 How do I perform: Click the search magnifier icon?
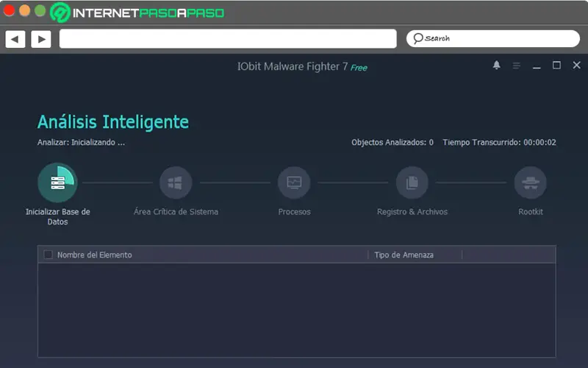click(417, 38)
